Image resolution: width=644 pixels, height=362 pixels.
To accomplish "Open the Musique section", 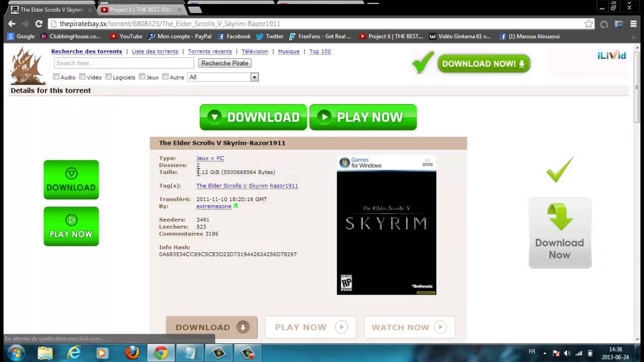I will (289, 51).
